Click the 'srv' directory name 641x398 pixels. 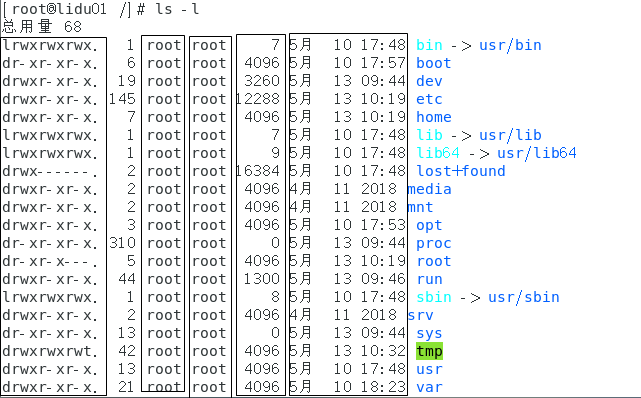(x=421, y=315)
